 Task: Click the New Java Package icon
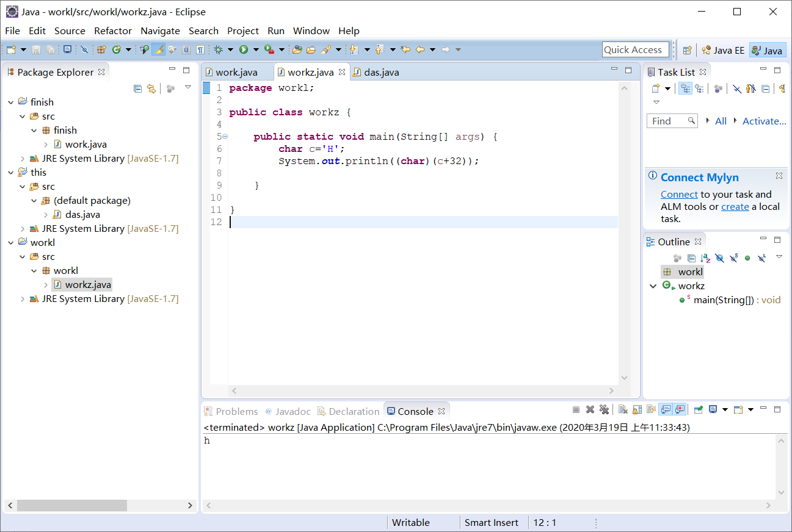coord(101,49)
